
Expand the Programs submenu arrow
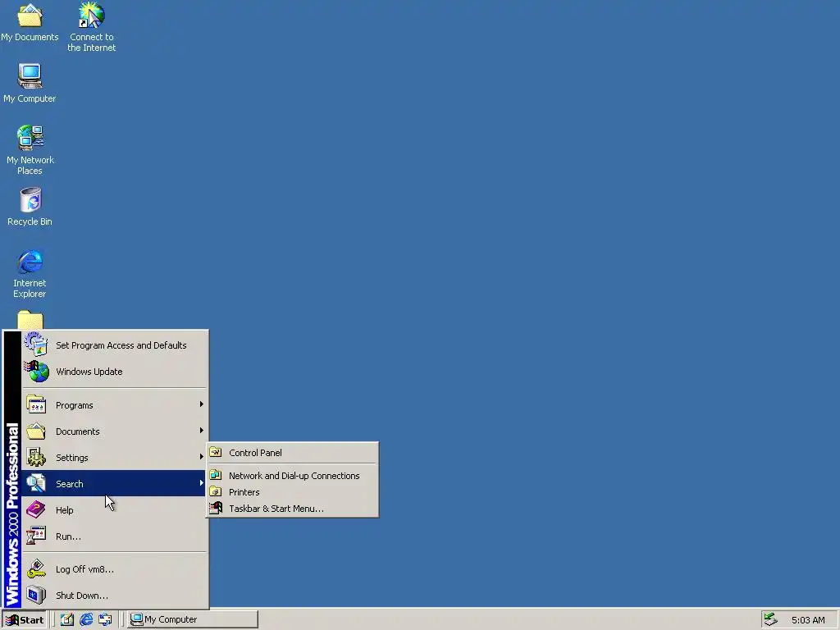click(202, 404)
